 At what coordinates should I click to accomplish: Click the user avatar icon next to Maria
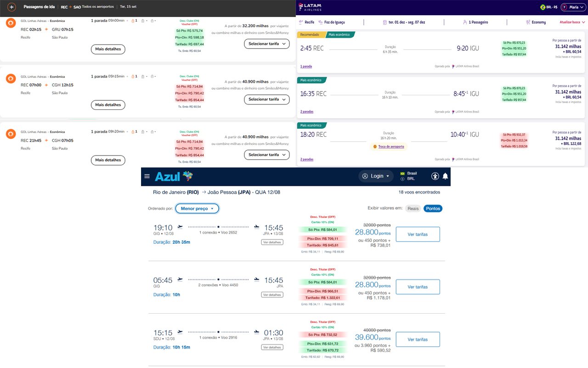click(565, 7)
